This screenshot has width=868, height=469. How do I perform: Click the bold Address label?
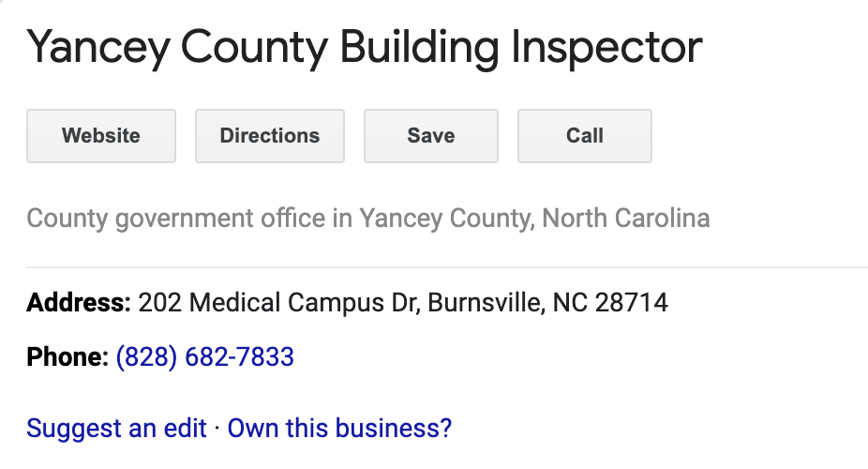pos(79,303)
